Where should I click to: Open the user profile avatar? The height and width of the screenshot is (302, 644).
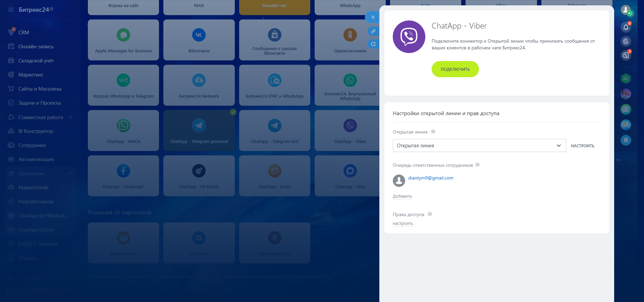pos(626,10)
